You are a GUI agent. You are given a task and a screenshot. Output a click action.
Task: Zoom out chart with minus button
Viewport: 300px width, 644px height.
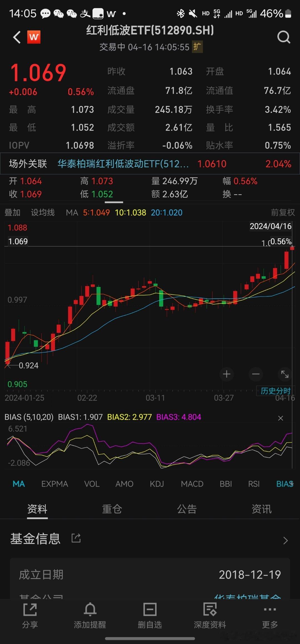(x=256, y=374)
